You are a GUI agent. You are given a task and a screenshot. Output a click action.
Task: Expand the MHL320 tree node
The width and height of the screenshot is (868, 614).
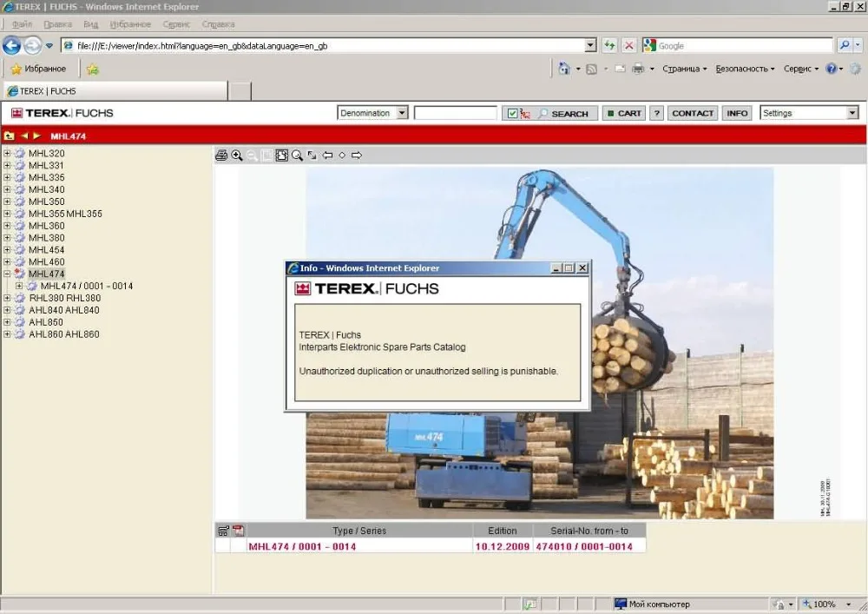pos(7,154)
